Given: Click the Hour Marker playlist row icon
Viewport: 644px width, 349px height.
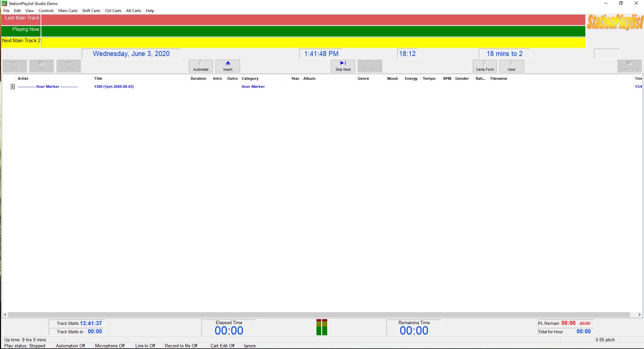Looking at the screenshot, I should pos(13,86).
